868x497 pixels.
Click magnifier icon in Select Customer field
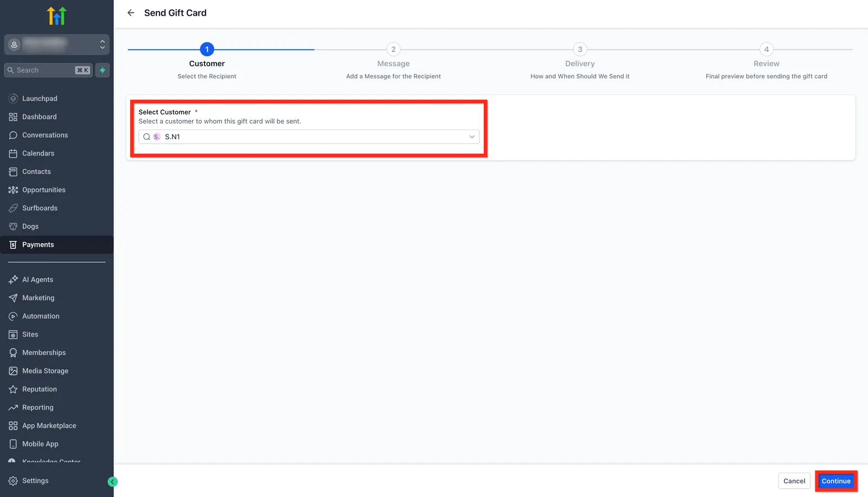pyautogui.click(x=146, y=137)
